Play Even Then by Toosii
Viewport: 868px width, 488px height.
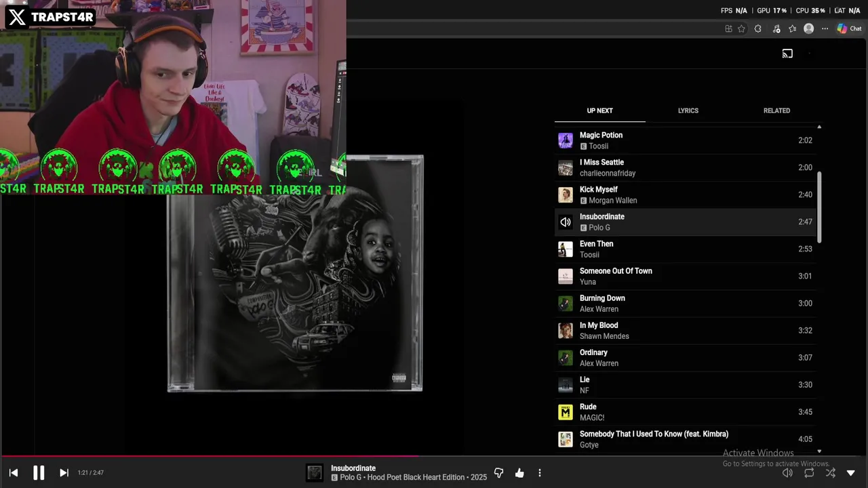click(685, 249)
